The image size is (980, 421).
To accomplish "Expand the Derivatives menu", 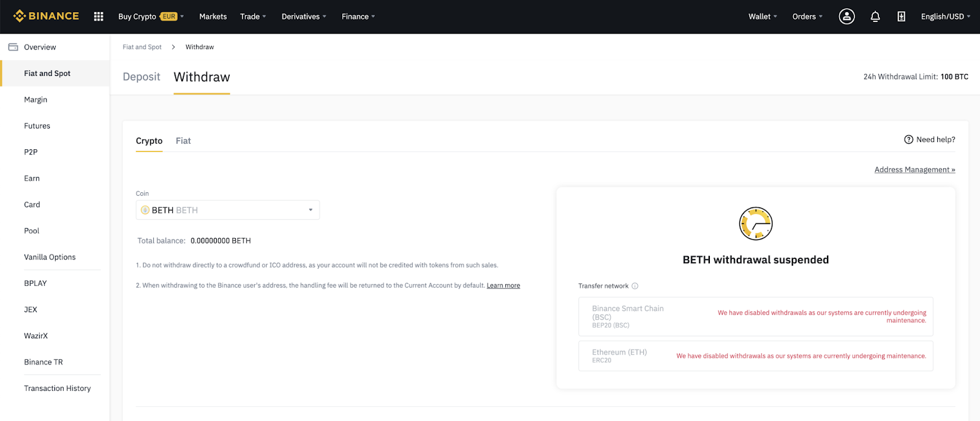I will click(303, 17).
